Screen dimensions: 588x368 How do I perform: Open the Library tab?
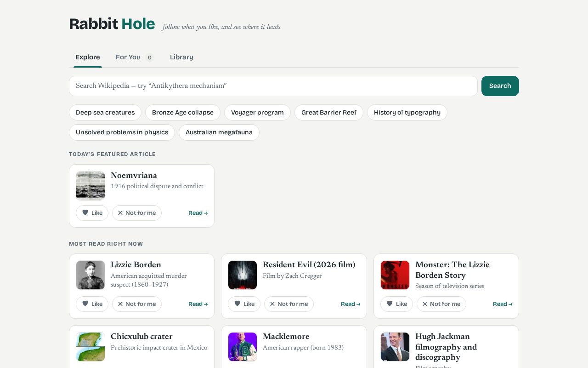(181, 57)
